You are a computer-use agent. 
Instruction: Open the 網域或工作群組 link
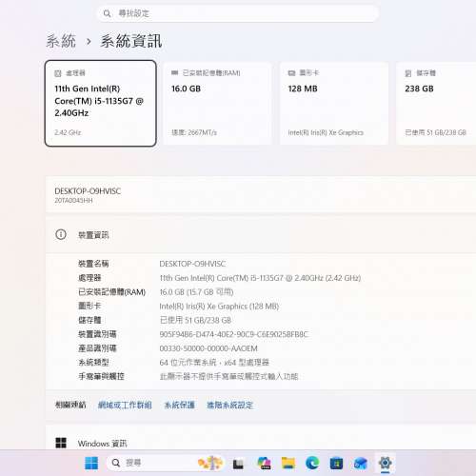[125, 405]
